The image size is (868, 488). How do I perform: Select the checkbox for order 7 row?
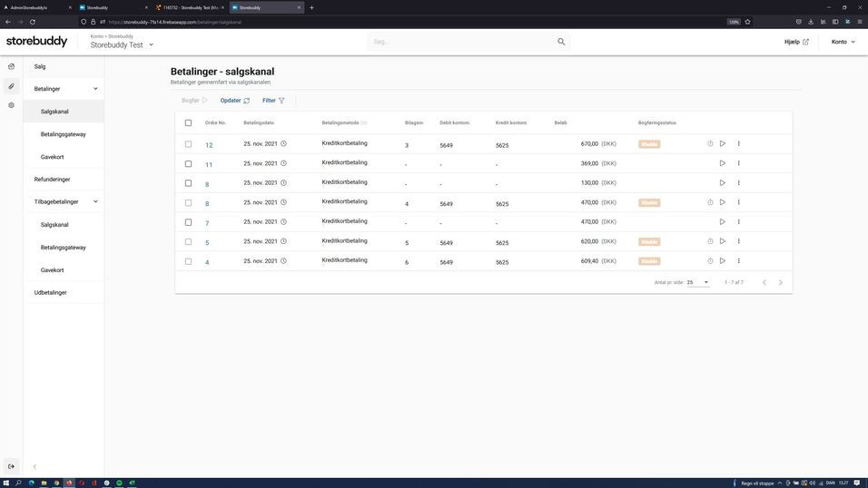pos(189,222)
